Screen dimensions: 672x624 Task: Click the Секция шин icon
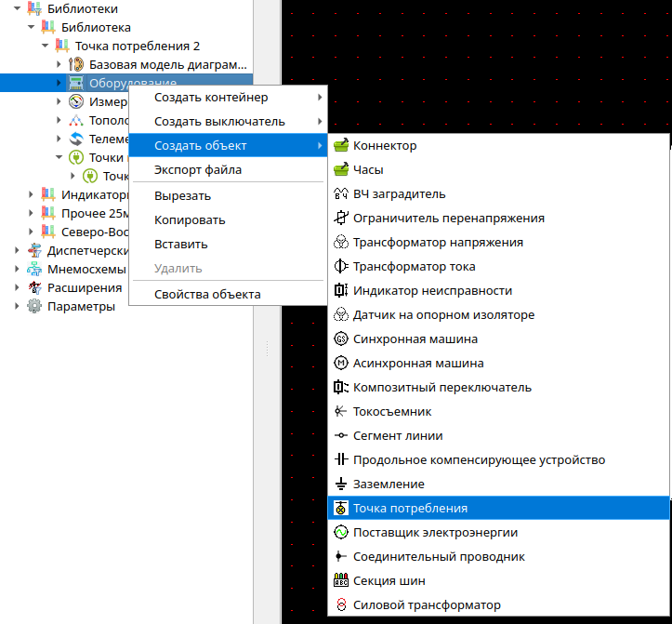[341, 580]
